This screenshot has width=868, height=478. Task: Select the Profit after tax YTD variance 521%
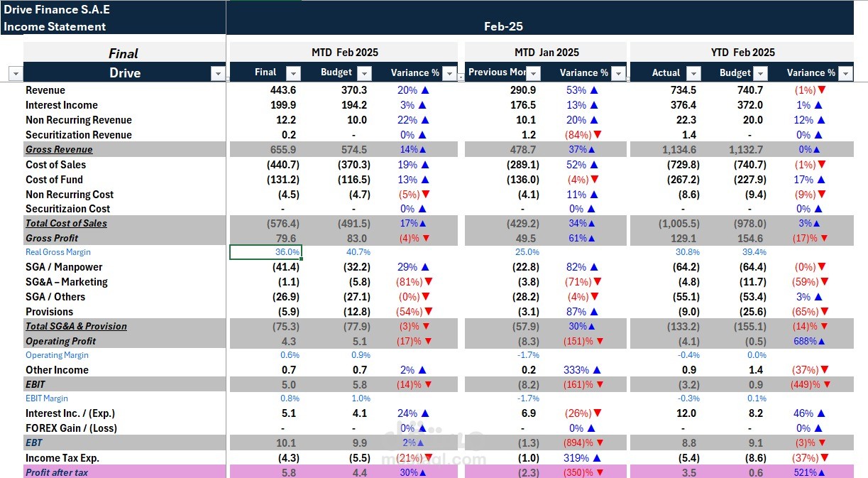click(811, 472)
